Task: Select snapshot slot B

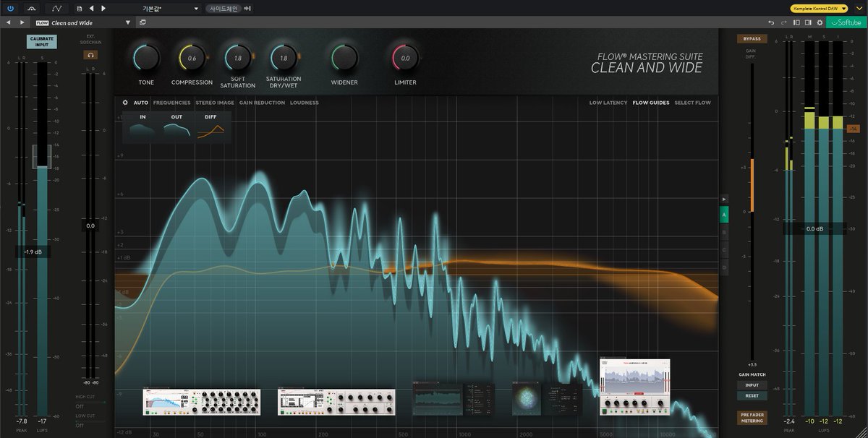Action: click(724, 232)
